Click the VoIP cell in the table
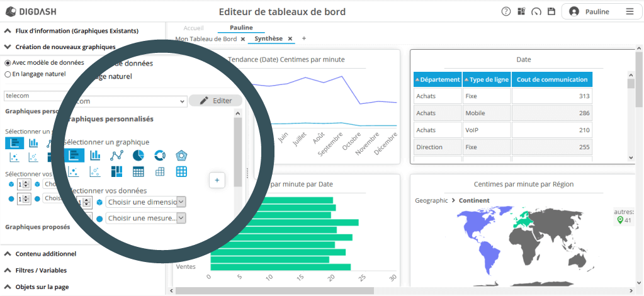Image resolution: width=644 pixels, height=296 pixels. coord(487,130)
